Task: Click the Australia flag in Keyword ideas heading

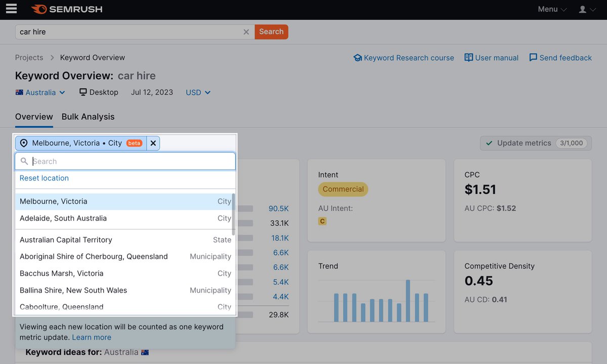Action: (145, 352)
